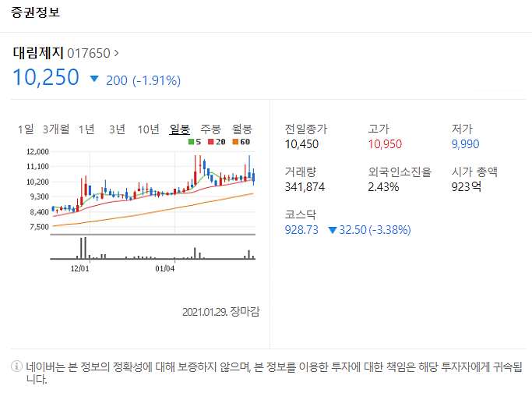Image resolution: width=532 pixels, height=393 pixels.
Task: Click the 저가 value 9,990
Action: (465, 144)
